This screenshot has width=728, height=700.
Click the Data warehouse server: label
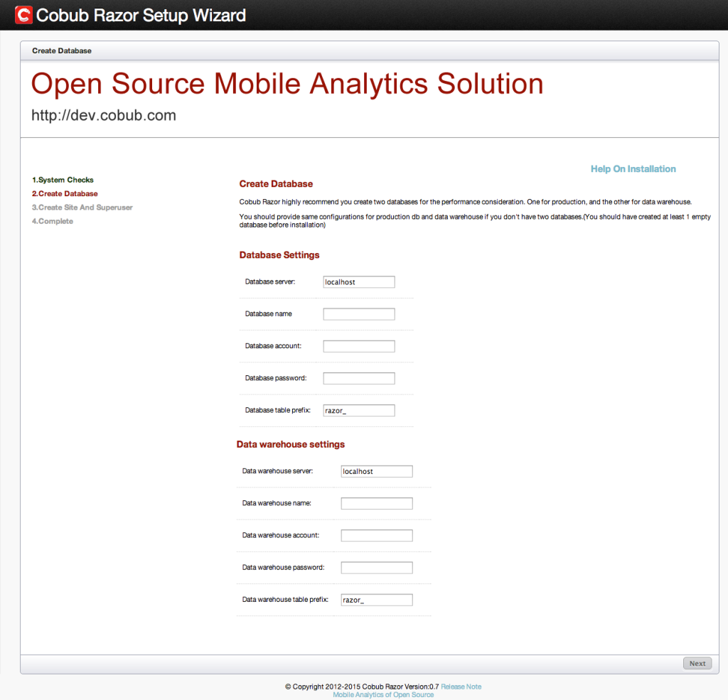tap(277, 470)
